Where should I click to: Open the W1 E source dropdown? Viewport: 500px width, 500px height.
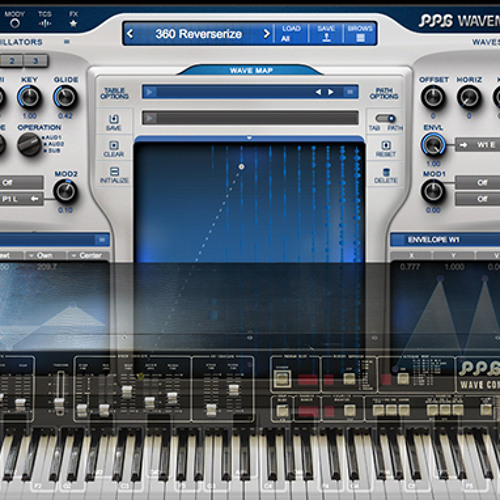(x=478, y=145)
